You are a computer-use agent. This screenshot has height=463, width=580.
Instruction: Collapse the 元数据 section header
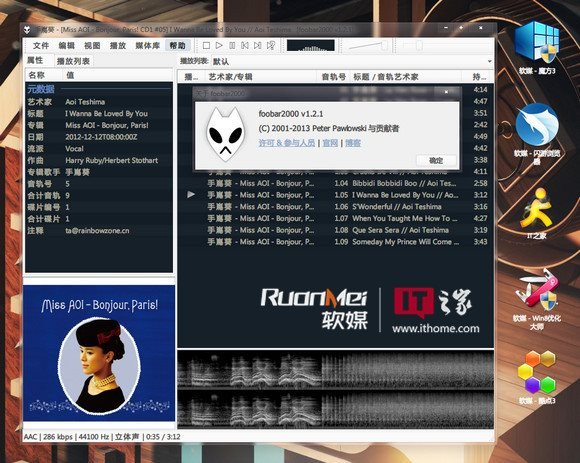click(41, 89)
